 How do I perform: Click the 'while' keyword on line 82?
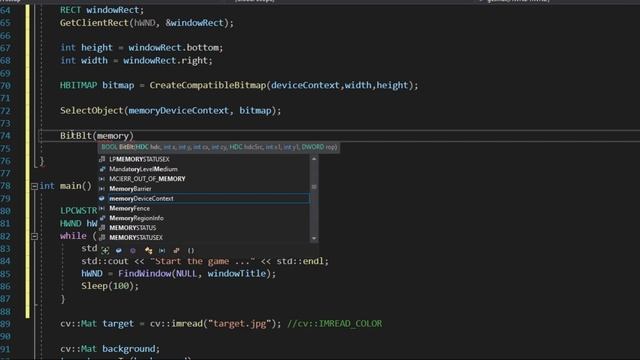pos(73,236)
